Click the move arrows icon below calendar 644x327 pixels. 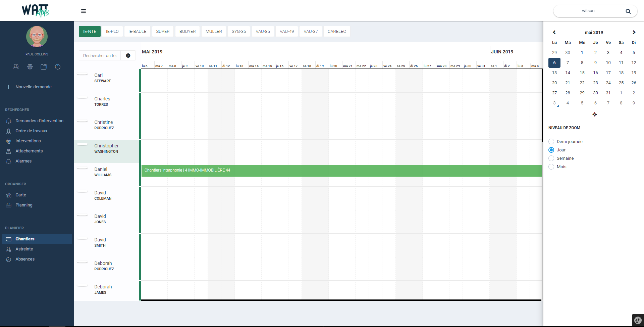pos(594,114)
